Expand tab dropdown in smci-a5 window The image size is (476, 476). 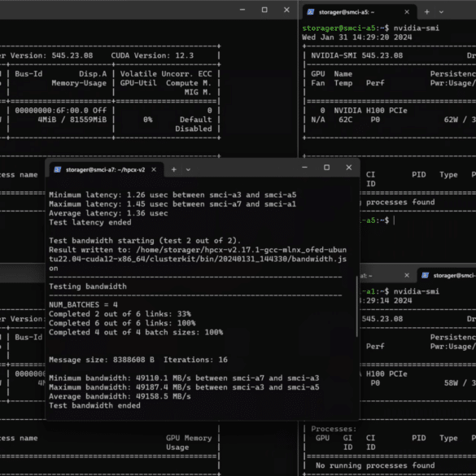(x=441, y=12)
